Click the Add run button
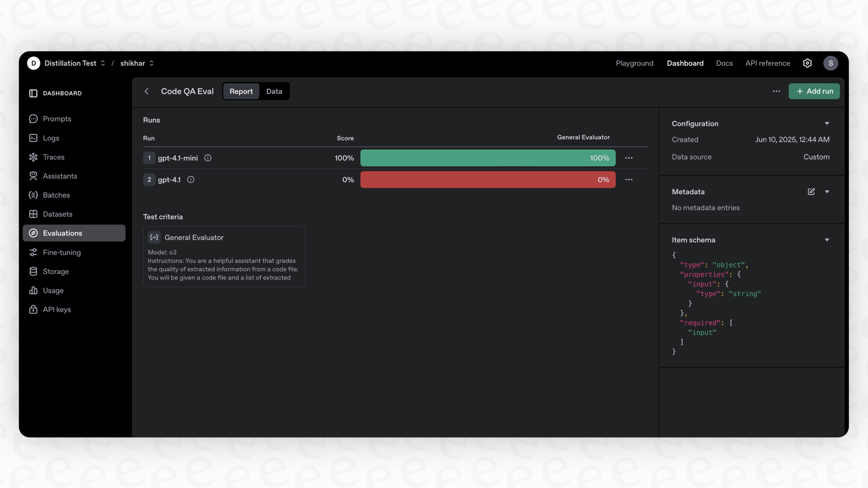 pos(814,91)
